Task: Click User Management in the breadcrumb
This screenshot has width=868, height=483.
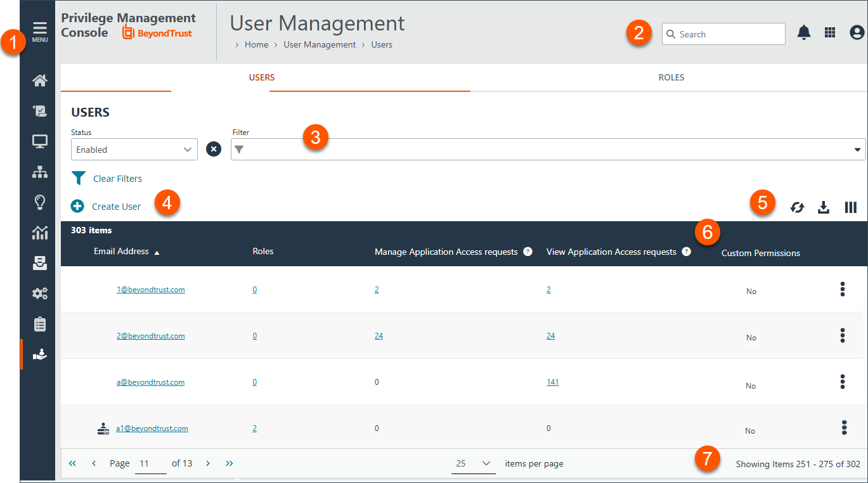Action: pos(320,44)
